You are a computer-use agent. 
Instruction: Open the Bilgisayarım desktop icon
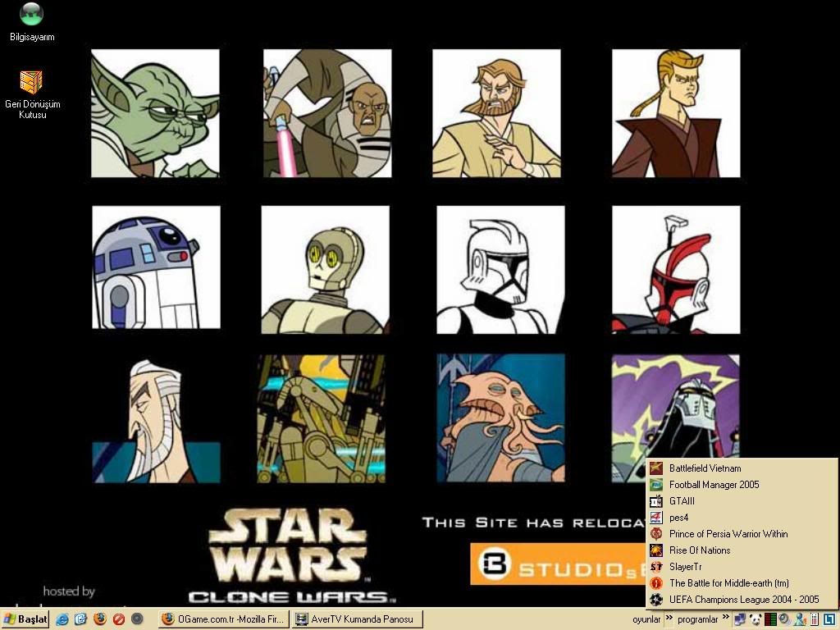coord(32,21)
